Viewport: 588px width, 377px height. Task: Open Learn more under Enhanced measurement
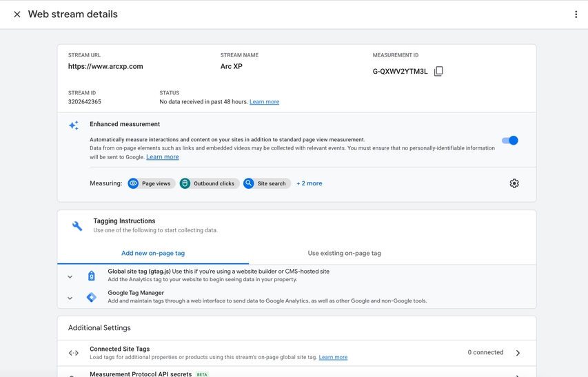point(163,156)
